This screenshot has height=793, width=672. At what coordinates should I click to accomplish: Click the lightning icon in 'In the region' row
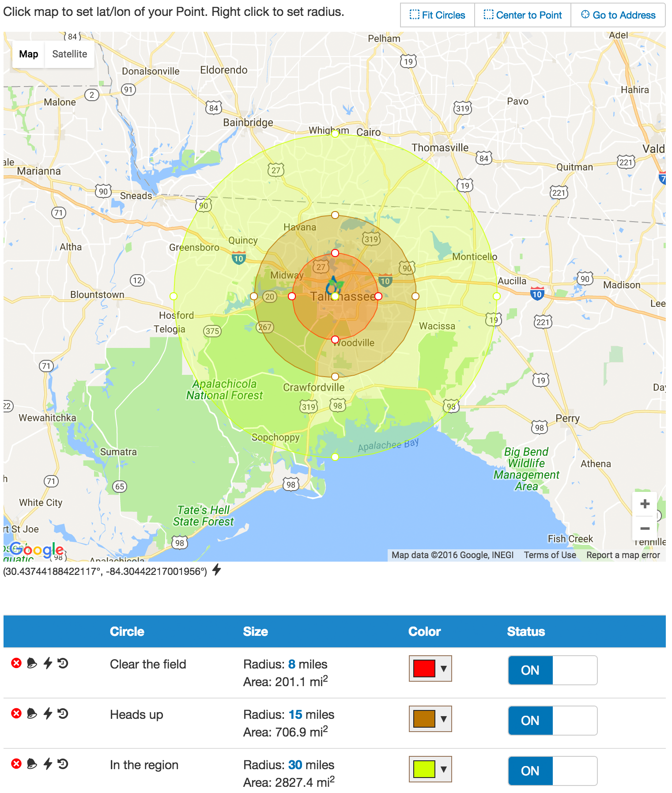(x=48, y=763)
